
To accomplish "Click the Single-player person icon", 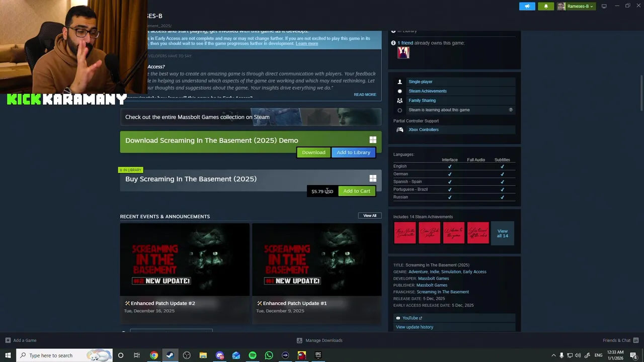I will click(400, 81).
